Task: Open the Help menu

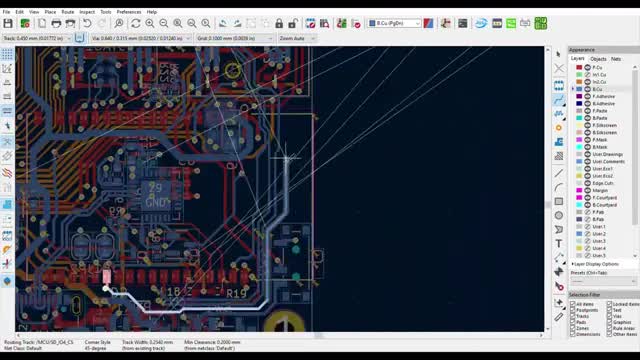Action: (x=152, y=12)
